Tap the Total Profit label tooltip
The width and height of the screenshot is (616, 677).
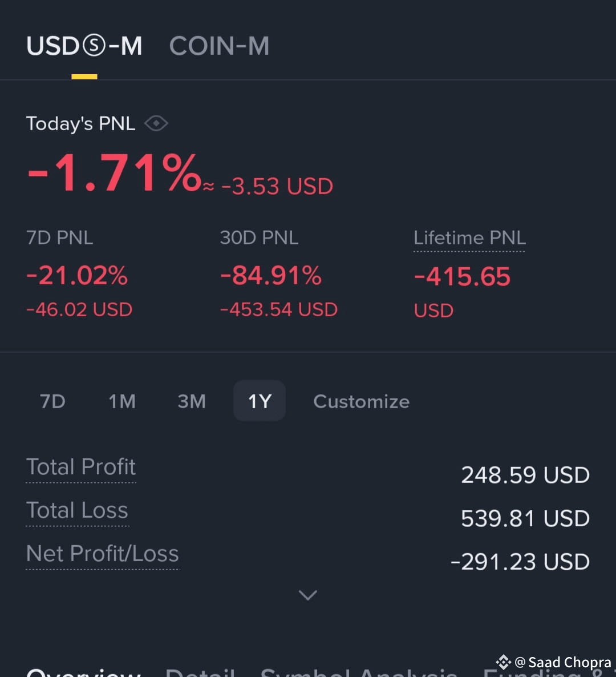click(81, 467)
